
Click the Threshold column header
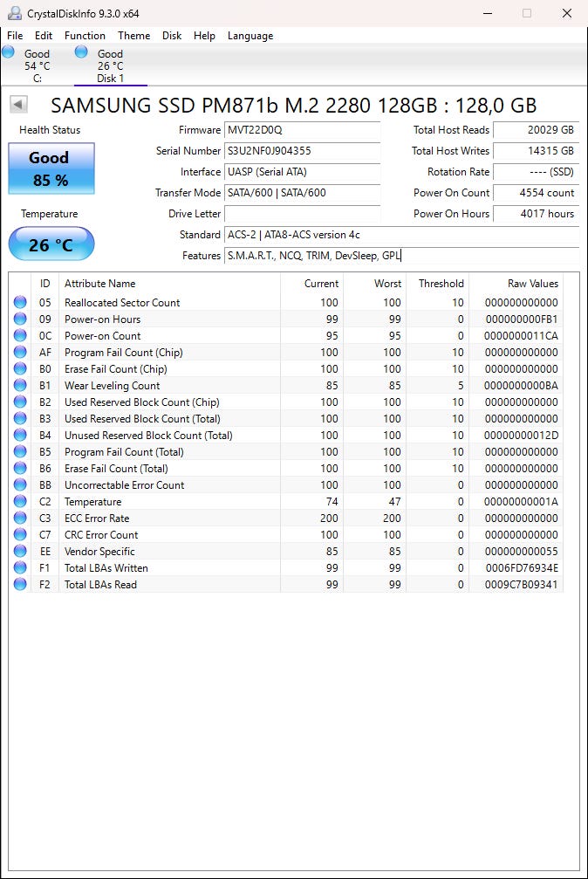437,284
